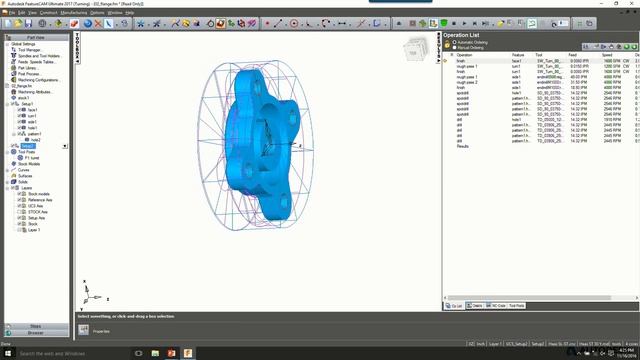640x360 pixels.
Task: Toggle checkbox for side1 feature
Action: (x=19, y=122)
